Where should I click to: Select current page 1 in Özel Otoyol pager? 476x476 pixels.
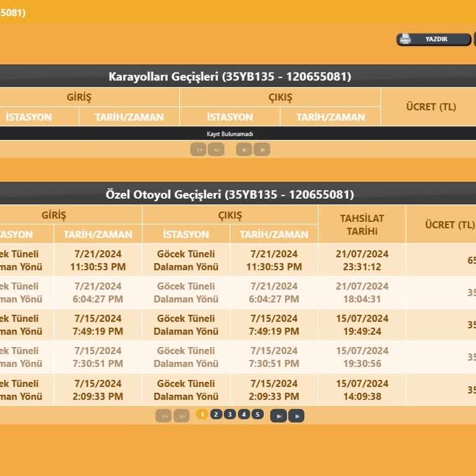202,414
